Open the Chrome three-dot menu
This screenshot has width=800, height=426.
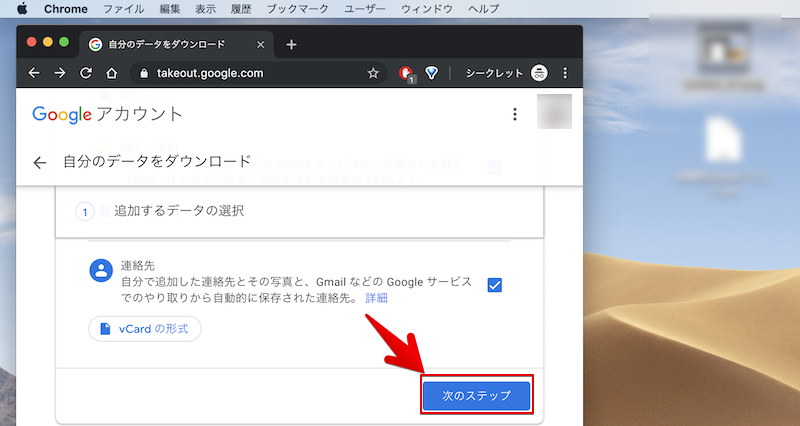pyautogui.click(x=565, y=73)
